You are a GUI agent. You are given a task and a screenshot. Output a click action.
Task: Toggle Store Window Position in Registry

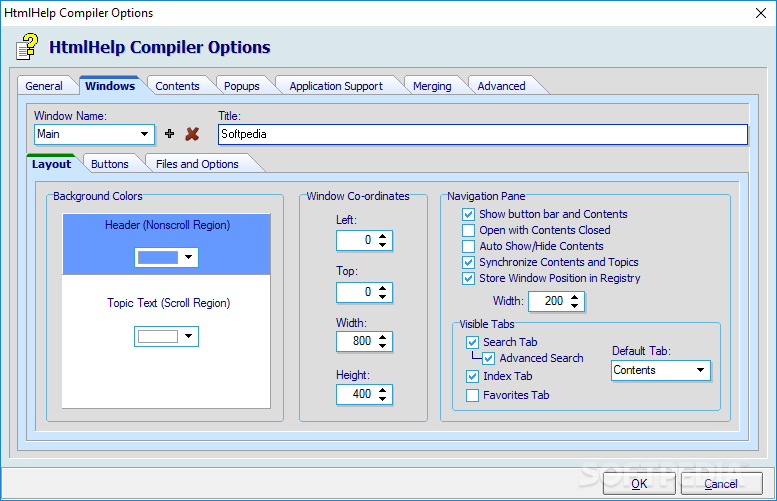point(468,278)
